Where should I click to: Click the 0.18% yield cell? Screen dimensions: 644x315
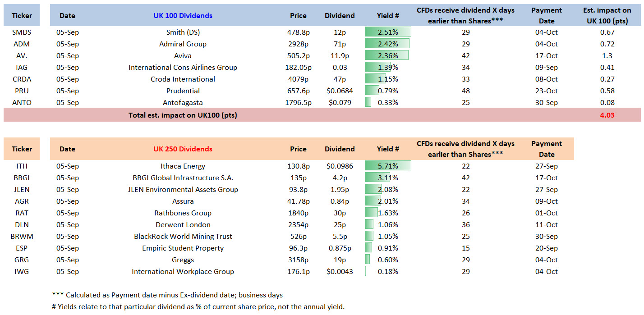[388, 272]
